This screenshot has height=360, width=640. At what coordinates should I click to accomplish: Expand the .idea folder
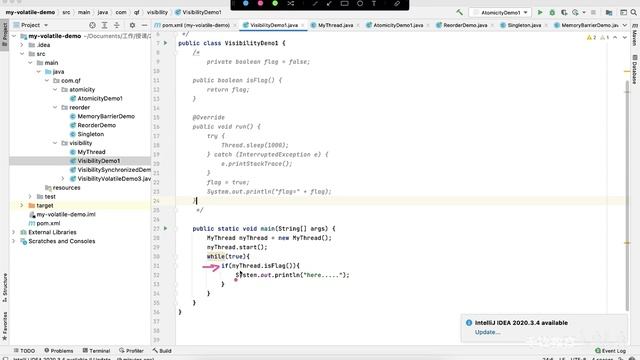(x=22, y=45)
